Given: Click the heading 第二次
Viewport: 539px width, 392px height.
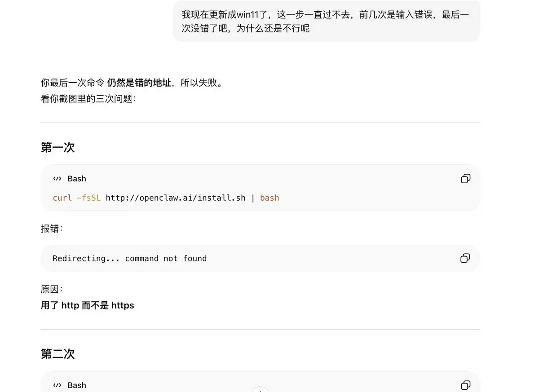Looking at the screenshot, I should click(x=57, y=354).
